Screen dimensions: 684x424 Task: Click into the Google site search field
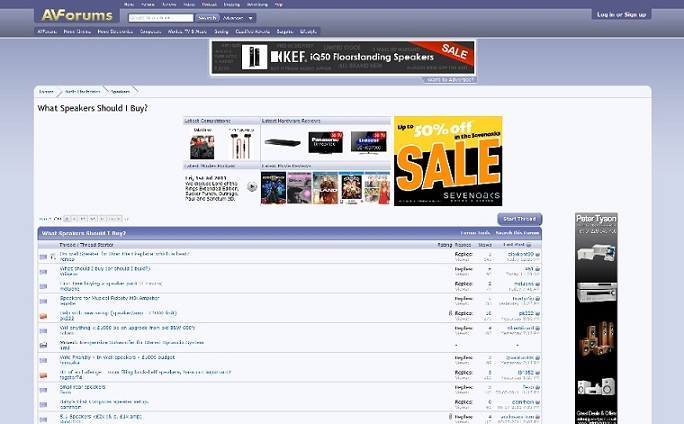pos(161,18)
